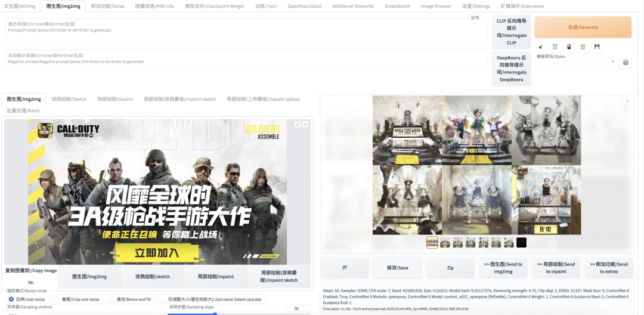This screenshot has width=644, height=315.
Task: Select the Just resize radio option
Action: (27, 299)
